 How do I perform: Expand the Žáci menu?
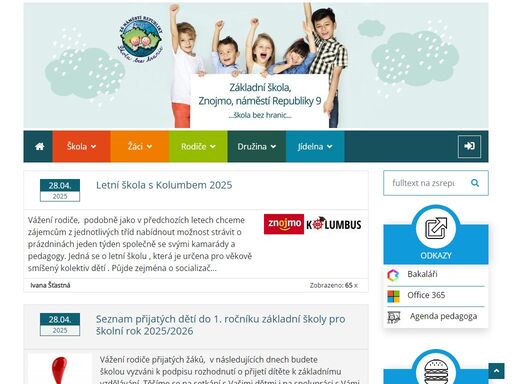[140, 146]
